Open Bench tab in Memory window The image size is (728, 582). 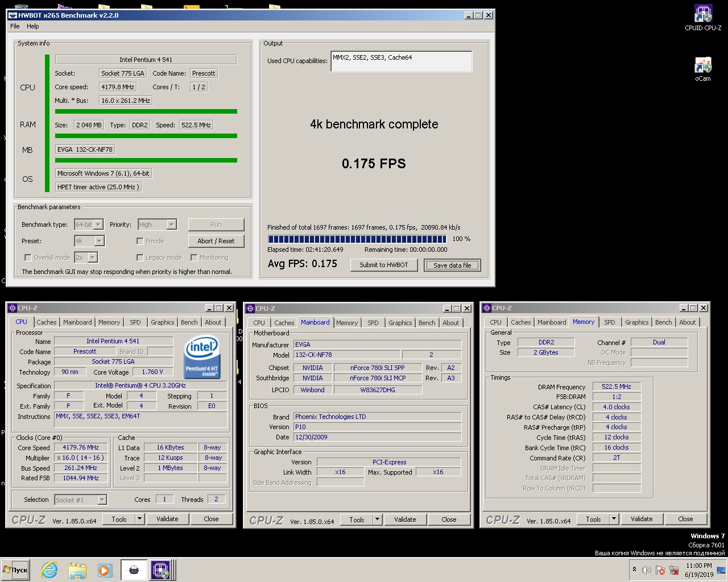[x=664, y=322]
